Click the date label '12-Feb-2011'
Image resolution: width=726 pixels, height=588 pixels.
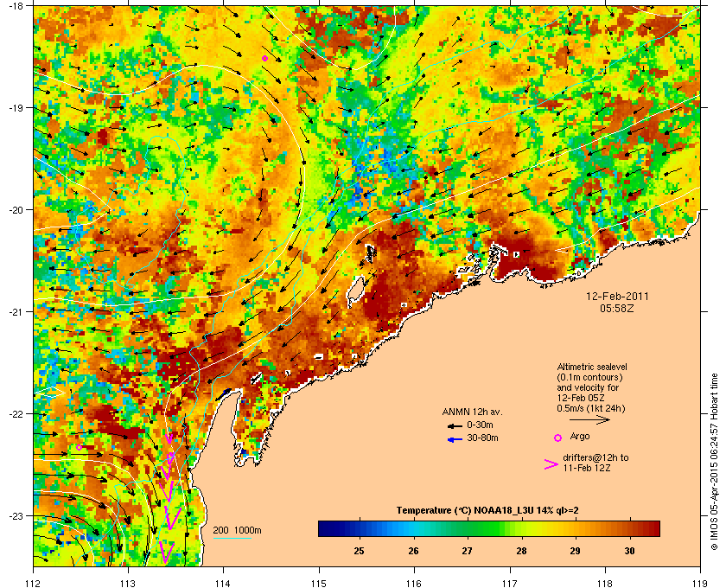(x=617, y=297)
